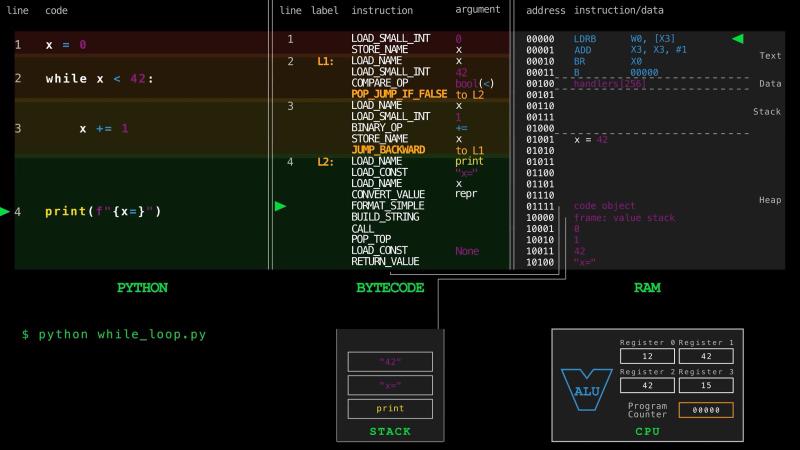This screenshot has width=800, height=450.
Task: Click the Data segment label
Action: click(x=770, y=84)
